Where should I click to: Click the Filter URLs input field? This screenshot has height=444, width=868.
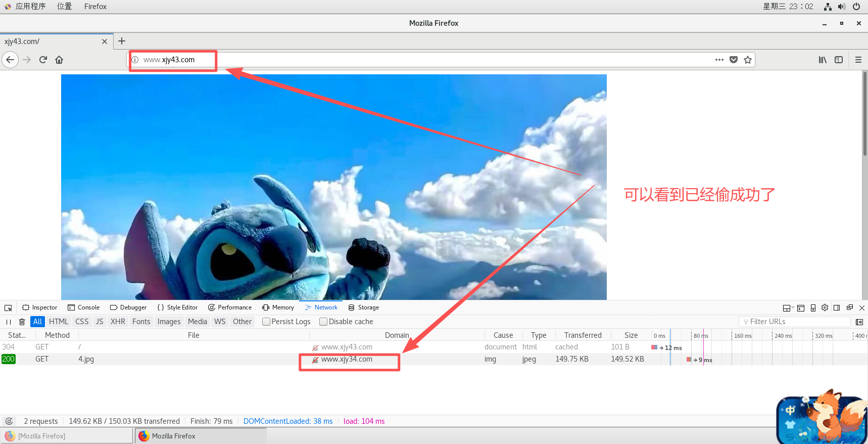(x=795, y=322)
